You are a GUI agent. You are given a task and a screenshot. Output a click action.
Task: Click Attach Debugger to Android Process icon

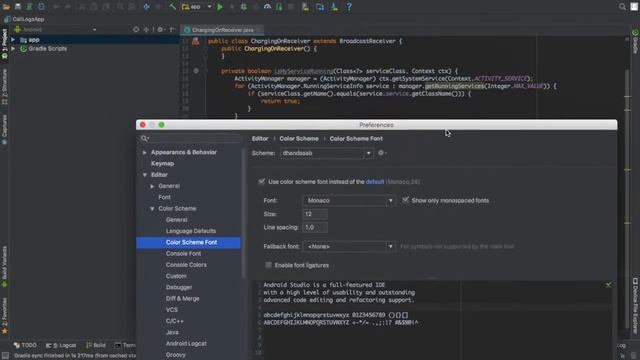(x=279, y=7)
